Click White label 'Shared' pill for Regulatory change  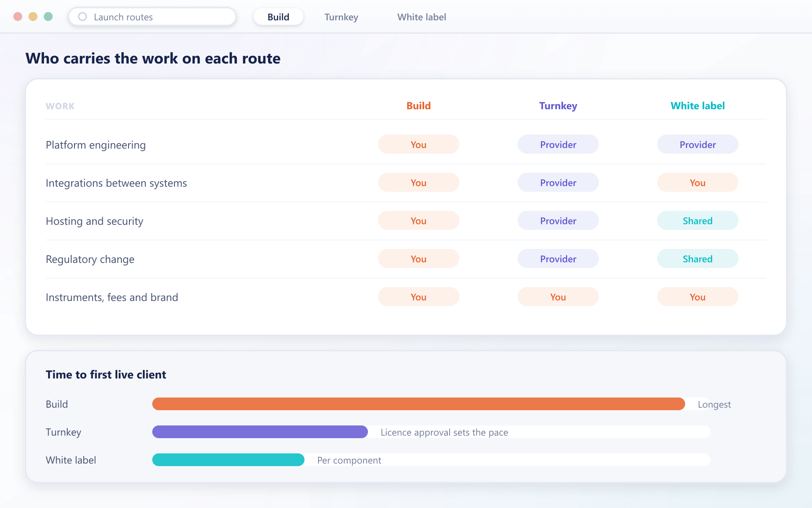pyautogui.click(x=698, y=259)
